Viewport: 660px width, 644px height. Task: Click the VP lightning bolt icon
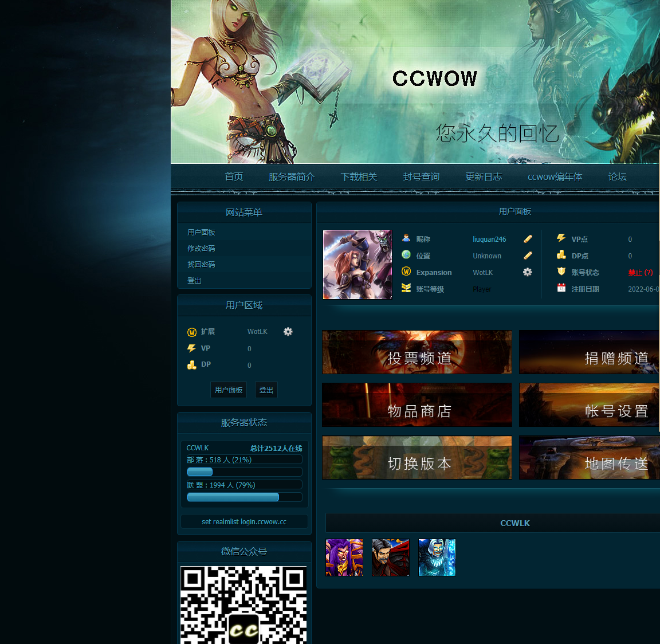click(x=560, y=238)
